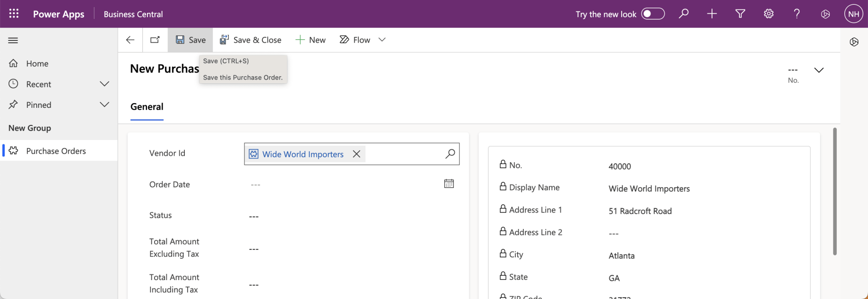Expand the Recent navigation section
Viewport: 868px width, 299px height.
click(104, 84)
